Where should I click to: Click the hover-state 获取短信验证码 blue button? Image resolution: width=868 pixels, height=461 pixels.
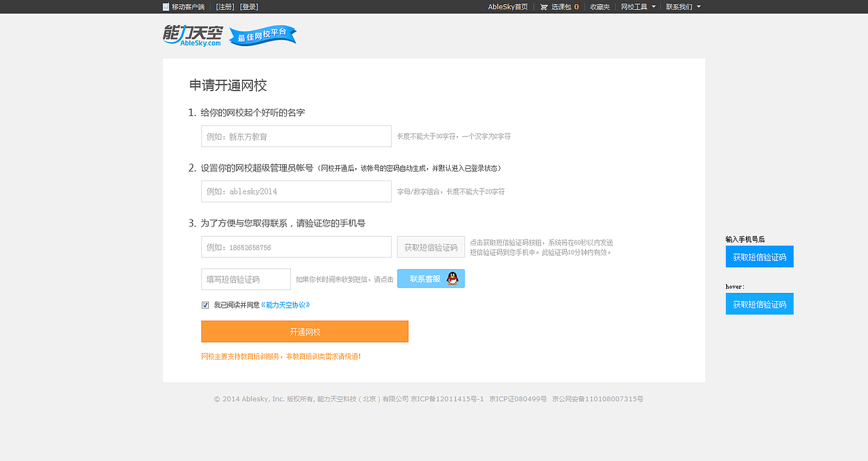tap(759, 304)
